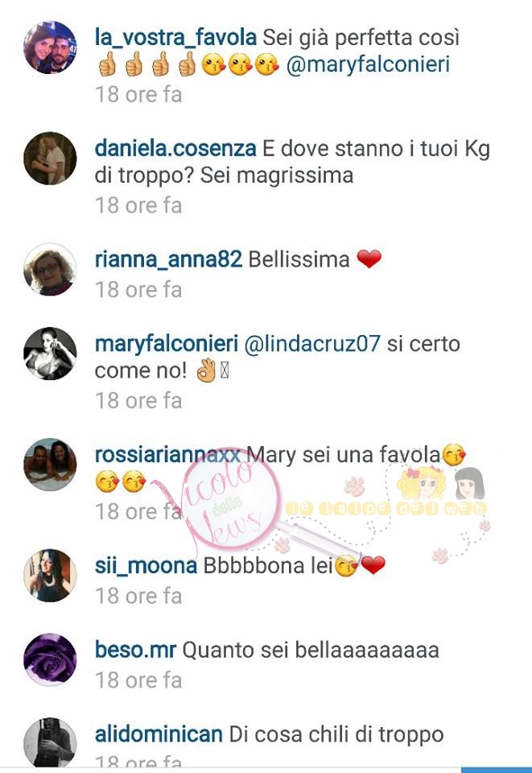532x773 pixels.
Task: Tap the @maryfalconieri mention
Action: point(368,64)
